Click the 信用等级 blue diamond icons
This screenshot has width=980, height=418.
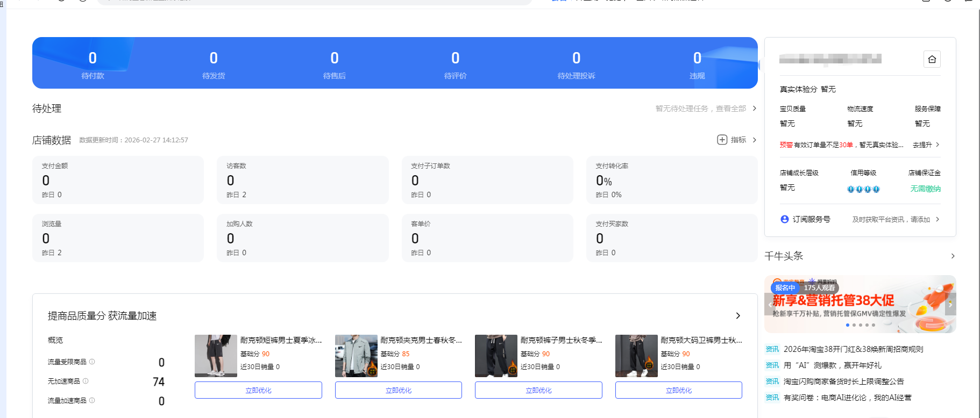(863, 189)
